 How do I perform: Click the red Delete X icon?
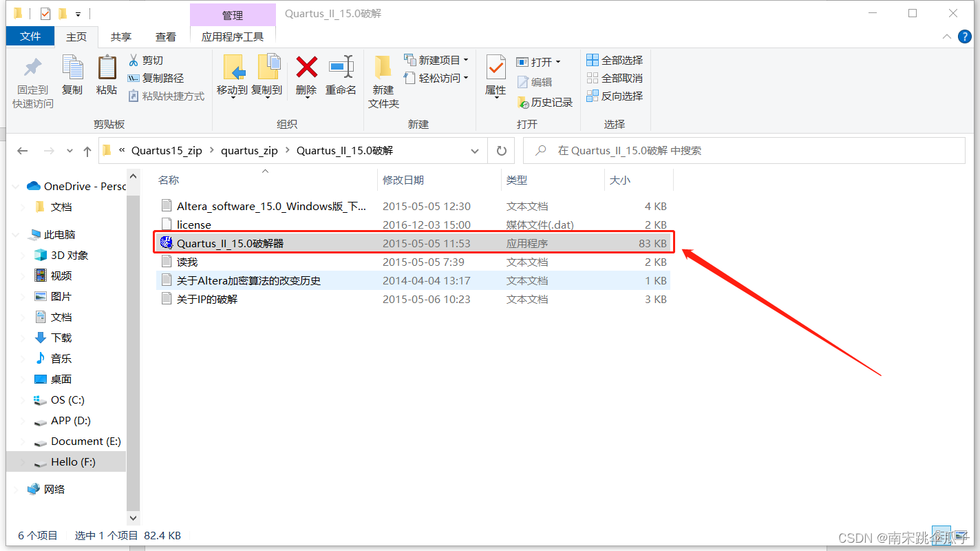[x=306, y=67]
